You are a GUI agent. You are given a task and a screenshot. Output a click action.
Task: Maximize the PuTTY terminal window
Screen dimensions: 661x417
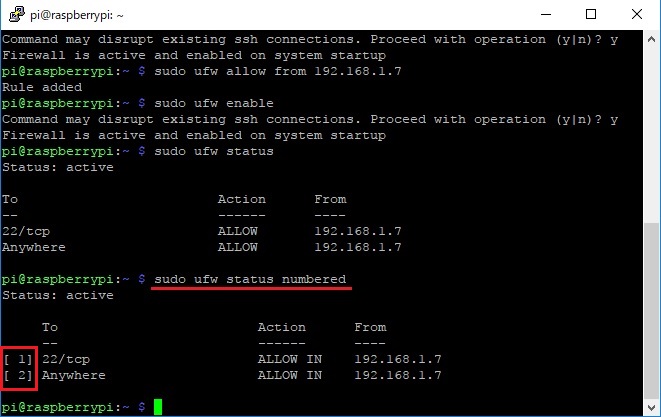[x=591, y=14]
